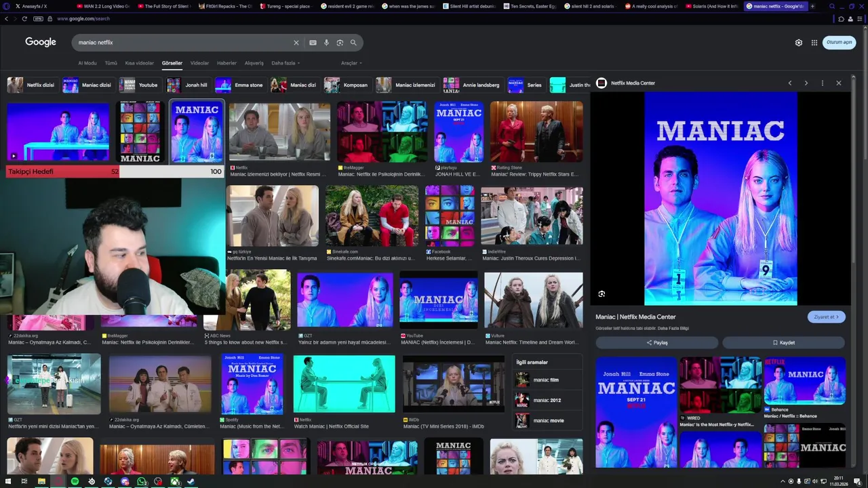
Task: Start voice search with the microphone icon
Action: (x=326, y=43)
